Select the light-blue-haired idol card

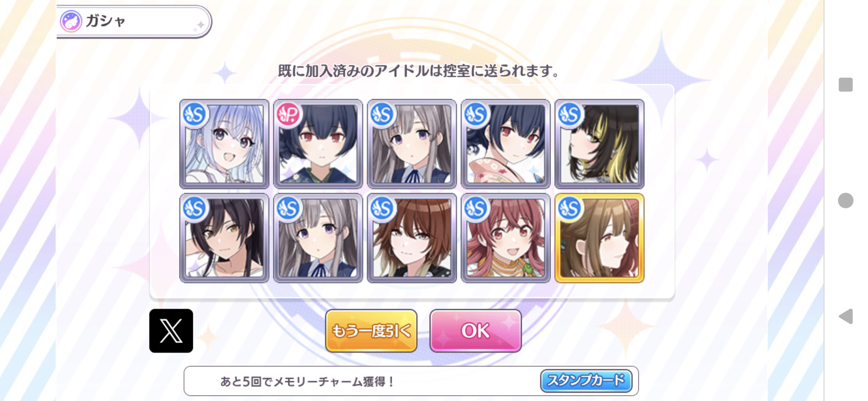pos(224,144)
